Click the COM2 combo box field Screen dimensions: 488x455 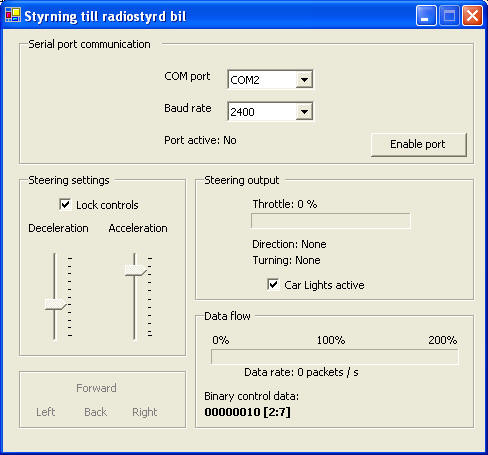tap(270, 80)
